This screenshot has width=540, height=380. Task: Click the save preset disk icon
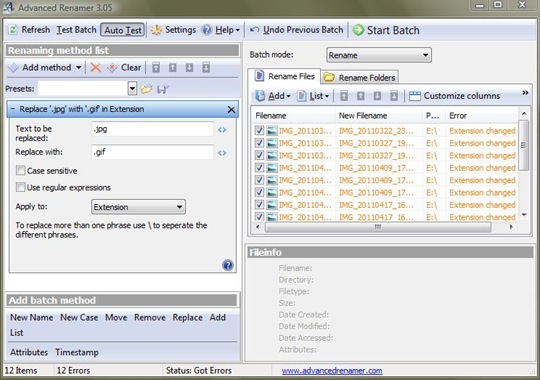162,90
